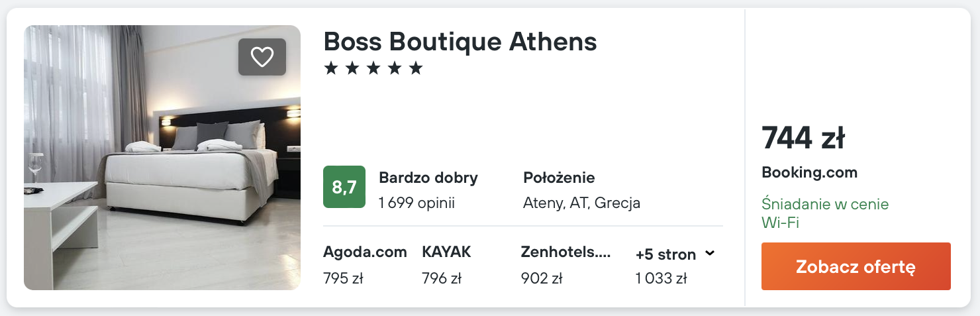
Task: Open the Boss Boutique Athens title
Action: coord(460,42)
